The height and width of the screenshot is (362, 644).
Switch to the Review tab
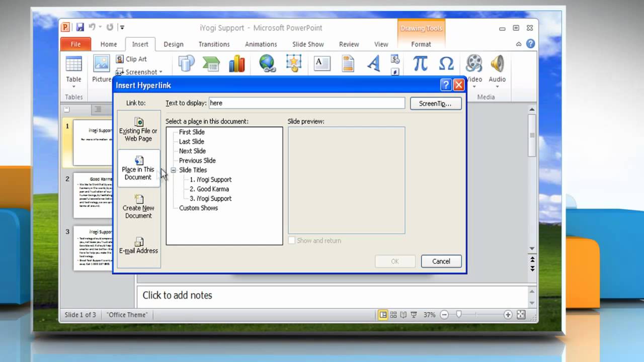click(349, 44)
